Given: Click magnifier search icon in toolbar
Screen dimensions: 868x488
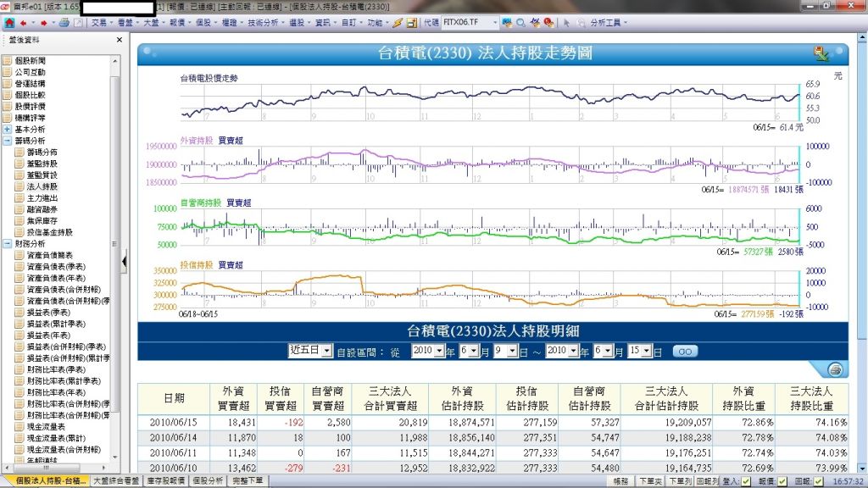Looking at the screenshot, I should (520, 23).
